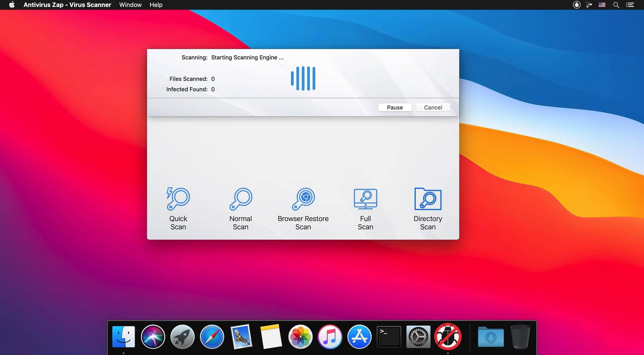Click the 'Starting Scanning Engine ...' status text
644x355 pixels.
(247, 57)
